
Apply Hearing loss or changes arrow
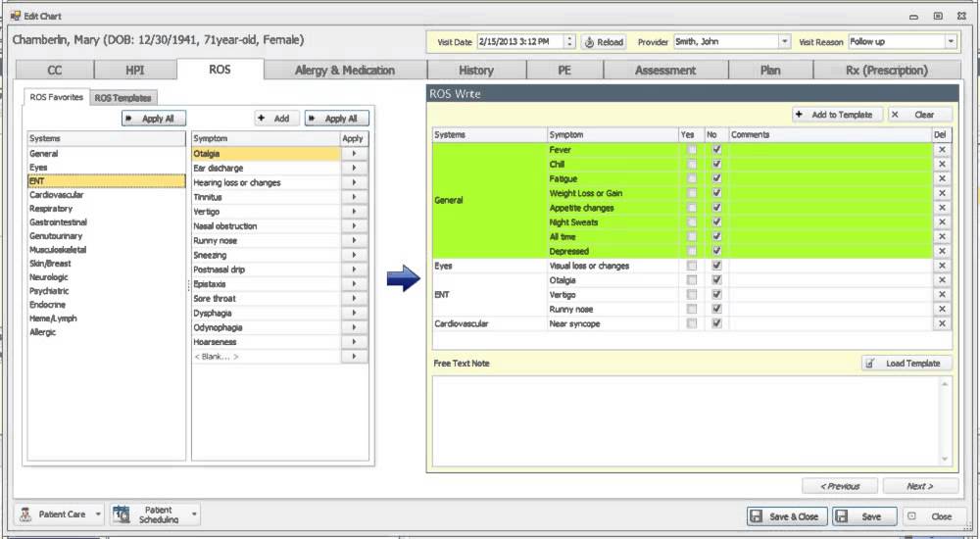pyautogui.click(x=354, y=182)
